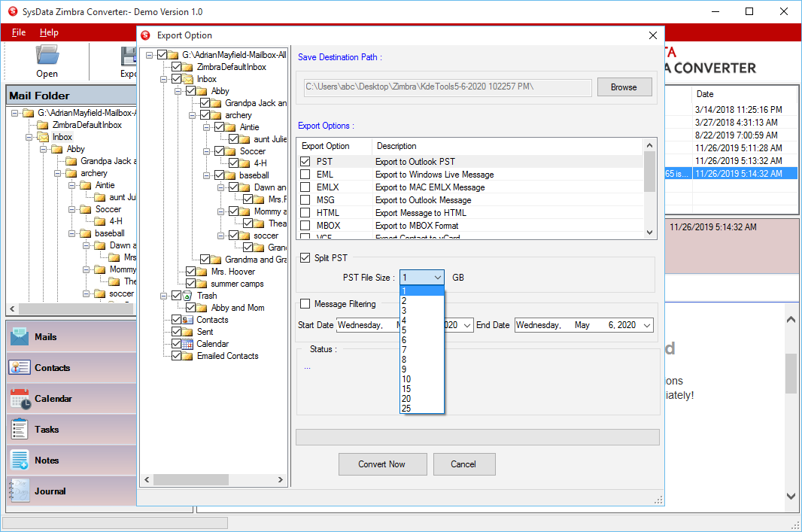Open the End Date dropdown
The image size is (802, 532).
(645, 324)
